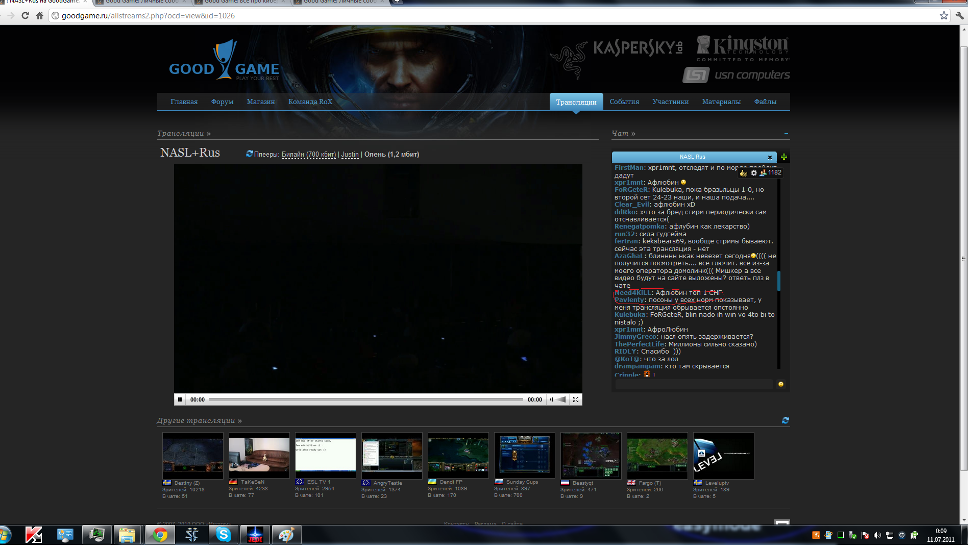Open the Beastyqt stream thumbnail
Screen dimensions: 980x551
[x=591, y=456]
